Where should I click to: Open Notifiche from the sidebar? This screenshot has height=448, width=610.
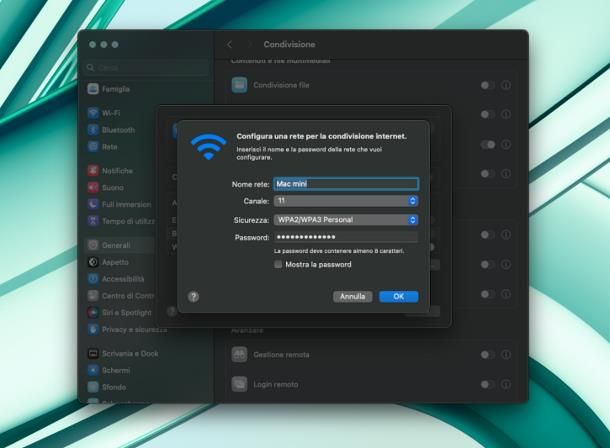point(110,170)
